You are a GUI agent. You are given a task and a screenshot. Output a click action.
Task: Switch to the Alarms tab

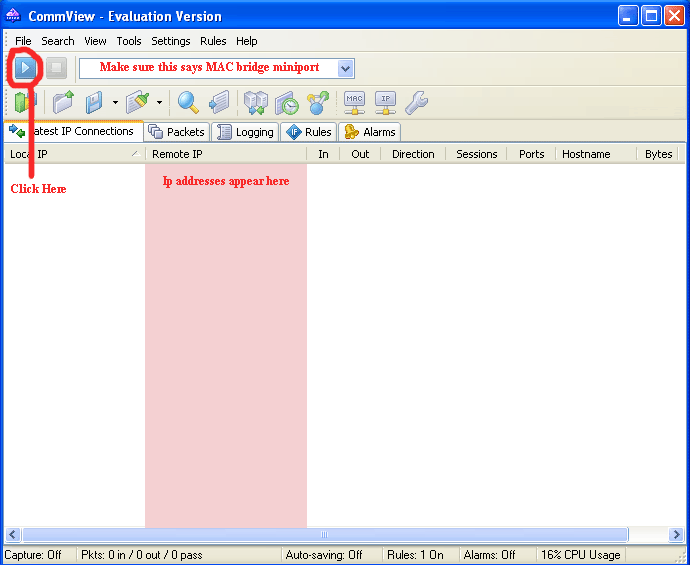369,132
